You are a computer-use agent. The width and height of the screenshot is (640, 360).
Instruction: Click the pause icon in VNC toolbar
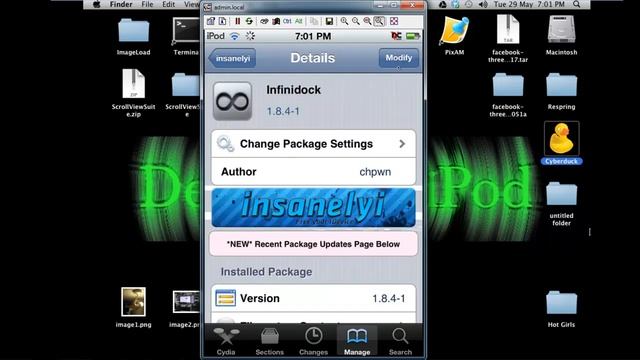coord(237,21)
